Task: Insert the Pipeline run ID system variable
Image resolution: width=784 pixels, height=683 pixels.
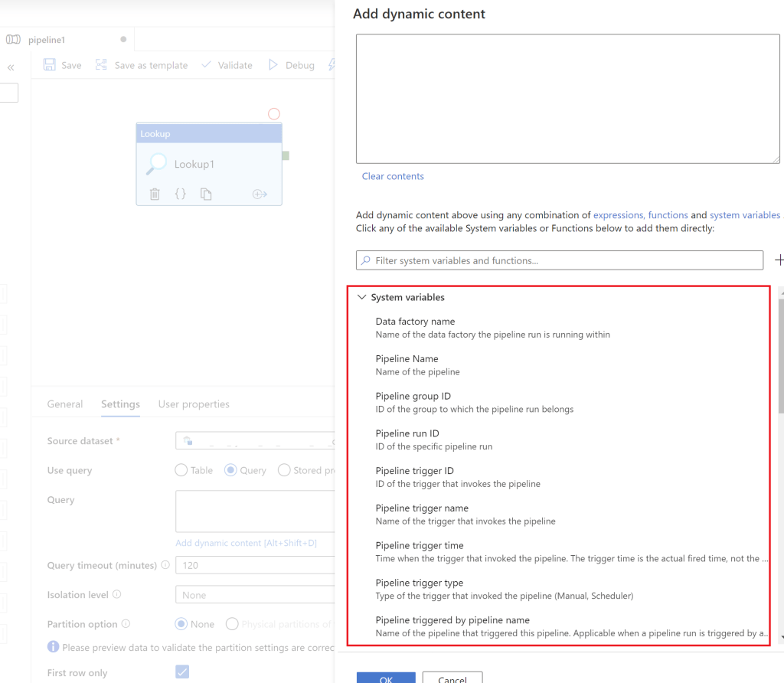Action: tap(407, 433)
